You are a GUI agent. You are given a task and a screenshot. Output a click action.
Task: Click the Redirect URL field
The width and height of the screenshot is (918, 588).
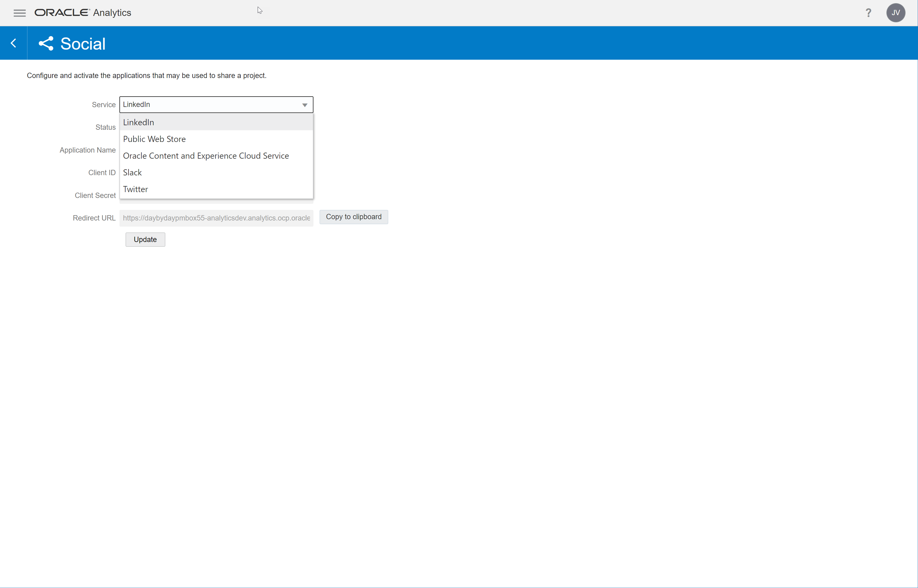tap(217, 218)
